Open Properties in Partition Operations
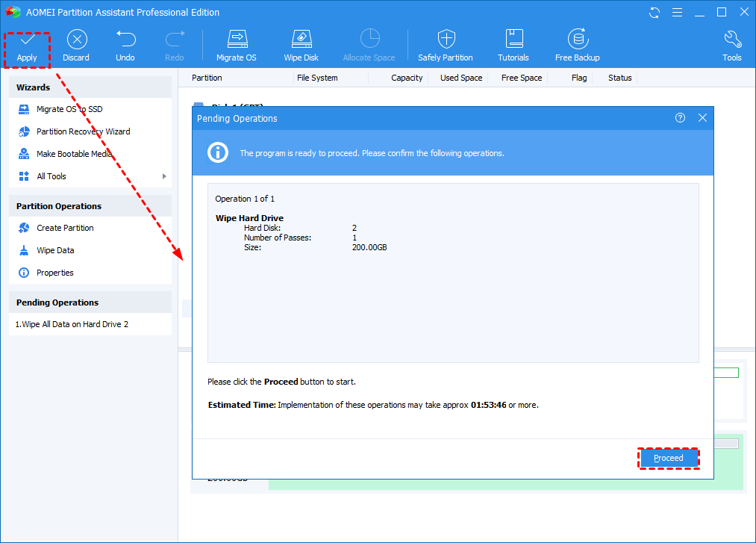756x543 pixels. click(x=55, y=273)
